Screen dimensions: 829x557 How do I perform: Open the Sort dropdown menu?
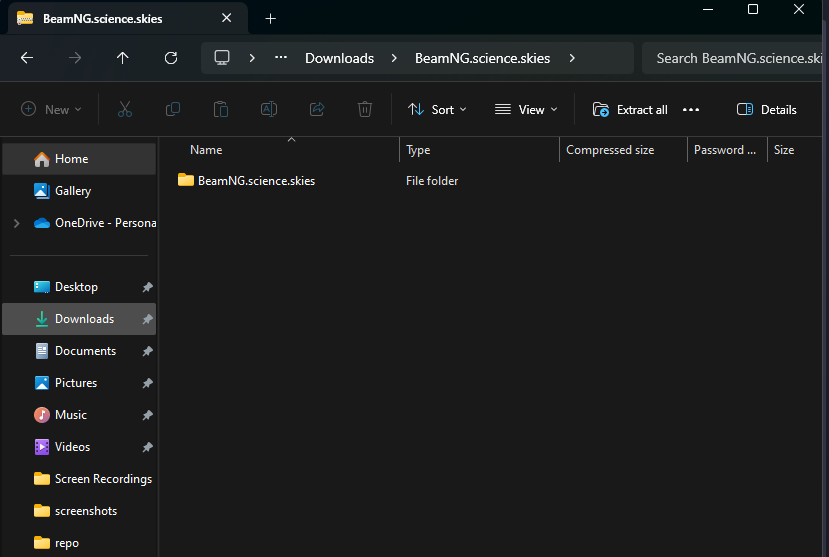(437, 109)
